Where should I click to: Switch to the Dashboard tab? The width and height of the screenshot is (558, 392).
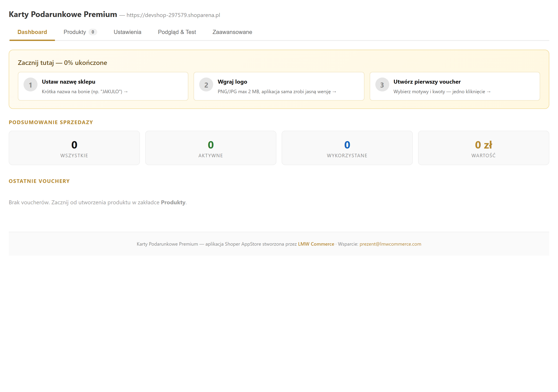tap(32, 32)
